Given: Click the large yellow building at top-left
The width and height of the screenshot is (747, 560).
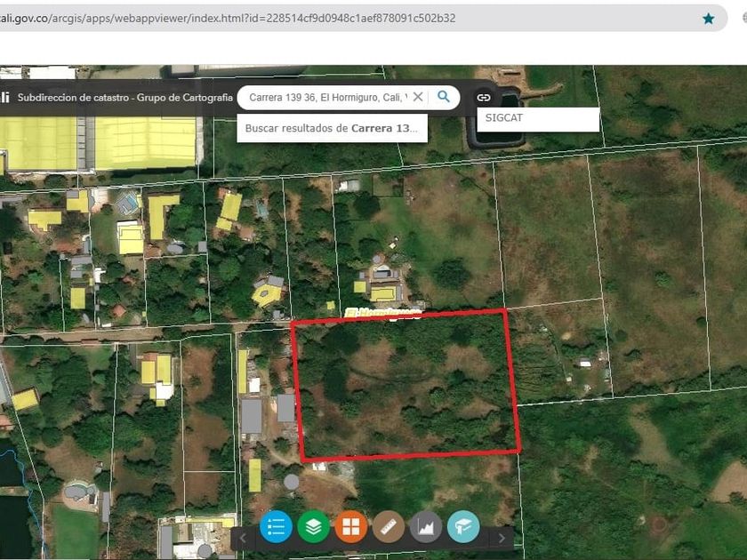Looking at the screenshot, I should click(144, 141).
